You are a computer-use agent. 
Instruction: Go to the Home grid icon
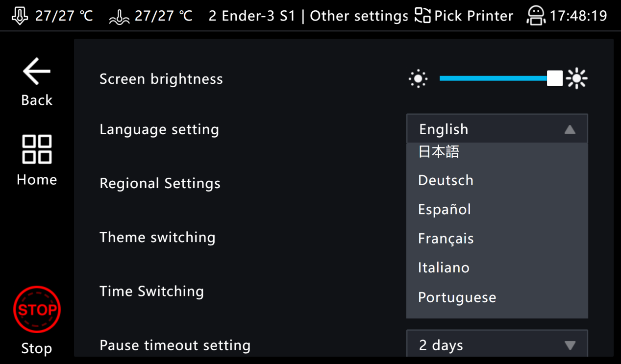click(x=37, y=149)
